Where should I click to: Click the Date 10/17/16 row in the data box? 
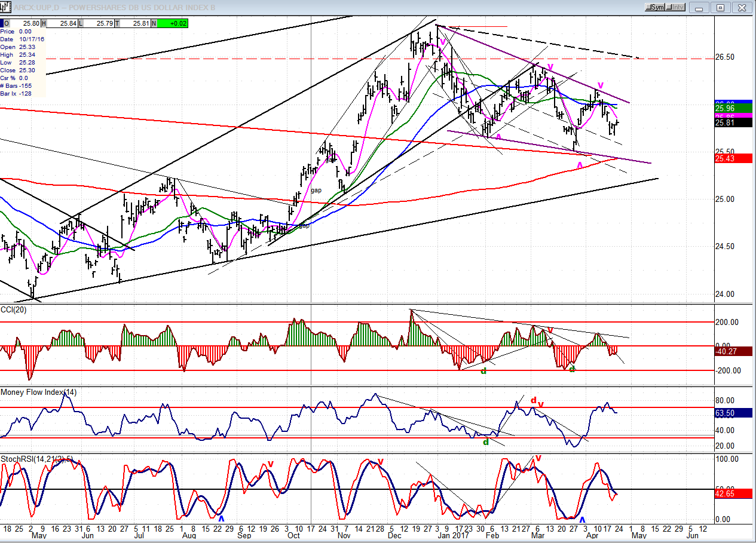(23, 39)
